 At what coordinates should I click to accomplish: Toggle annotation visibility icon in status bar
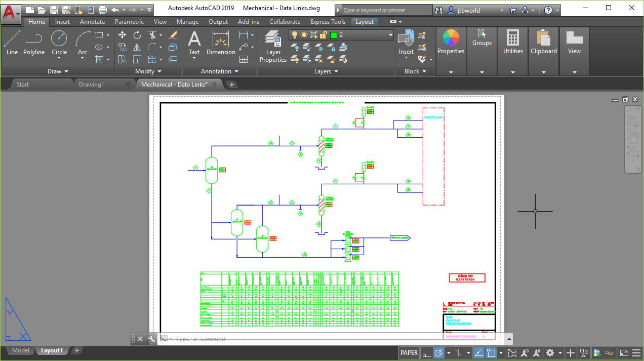coord(525,353)
